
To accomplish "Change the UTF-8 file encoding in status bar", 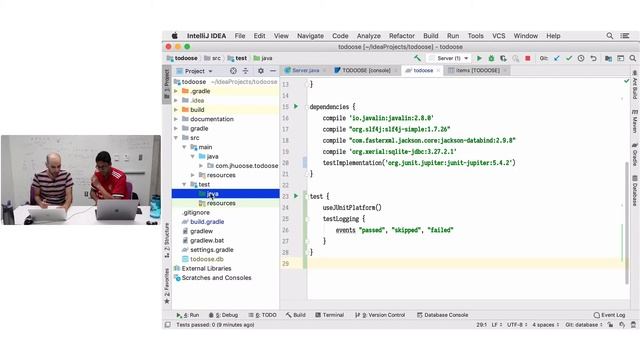I will click(517, 325).
